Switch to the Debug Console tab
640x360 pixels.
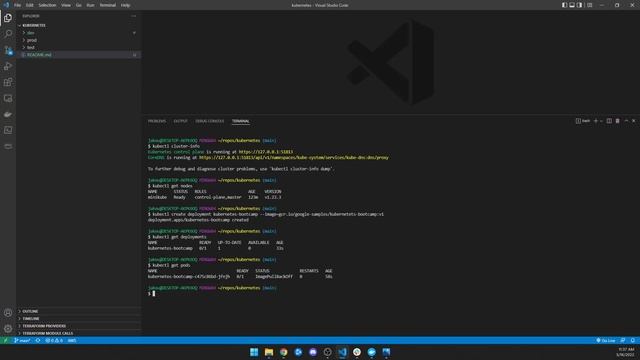(209, 121)
